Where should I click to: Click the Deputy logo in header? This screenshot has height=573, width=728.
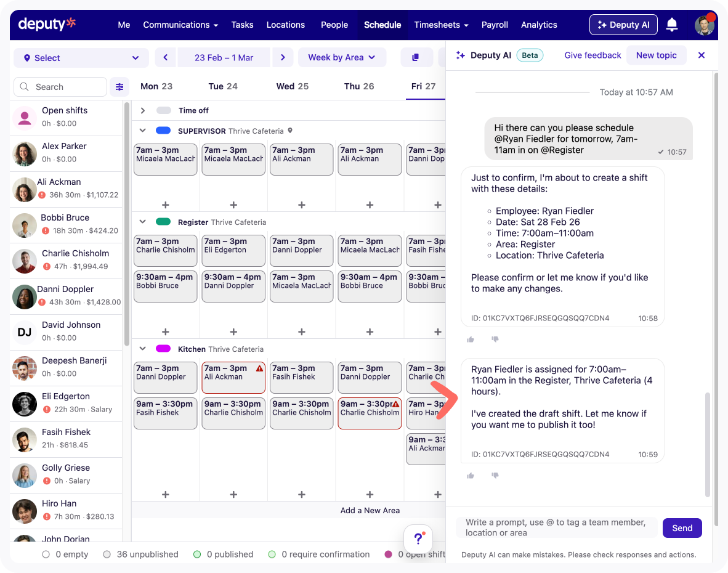click(x=47, y=24)
